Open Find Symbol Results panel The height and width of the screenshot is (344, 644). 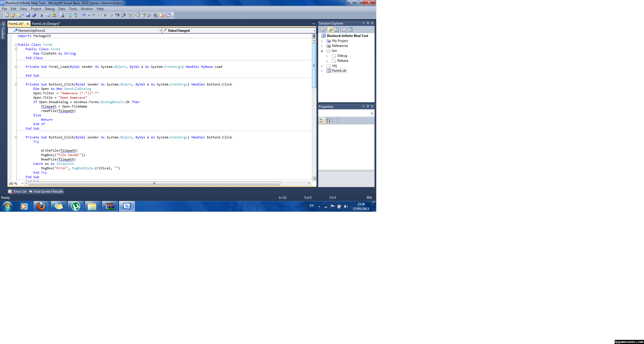46,192
